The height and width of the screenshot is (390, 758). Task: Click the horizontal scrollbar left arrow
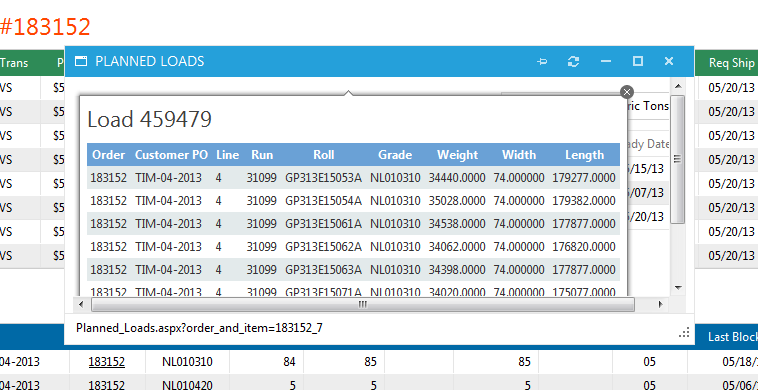81,304
